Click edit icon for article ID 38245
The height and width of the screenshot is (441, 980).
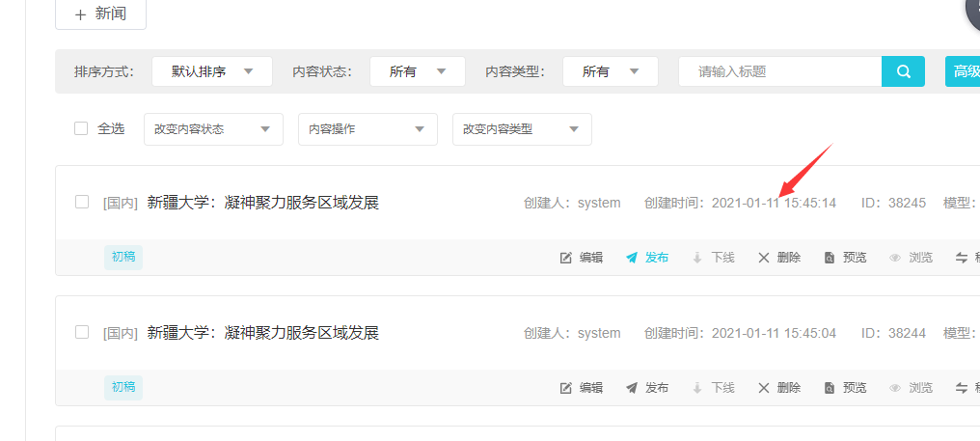click(565, 258)
